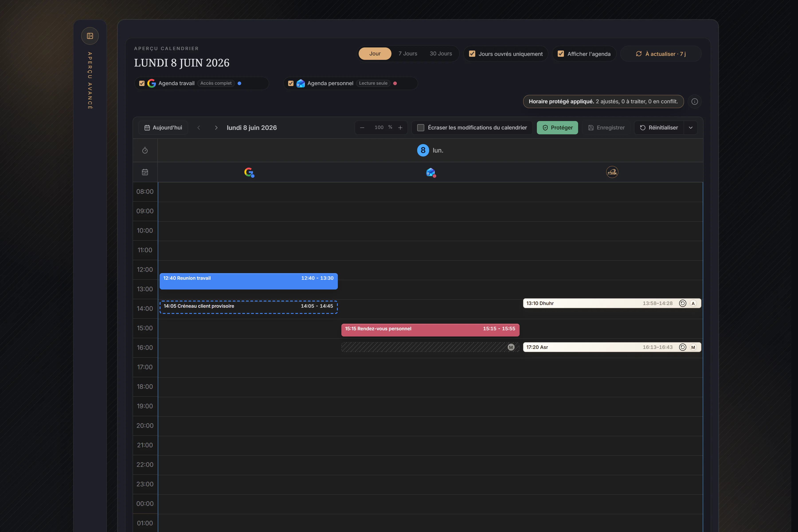The image size is (798, 532).
Task: Uncheck Afficher l'agenda
Action: pyautogui.click(x=561, y=54)
